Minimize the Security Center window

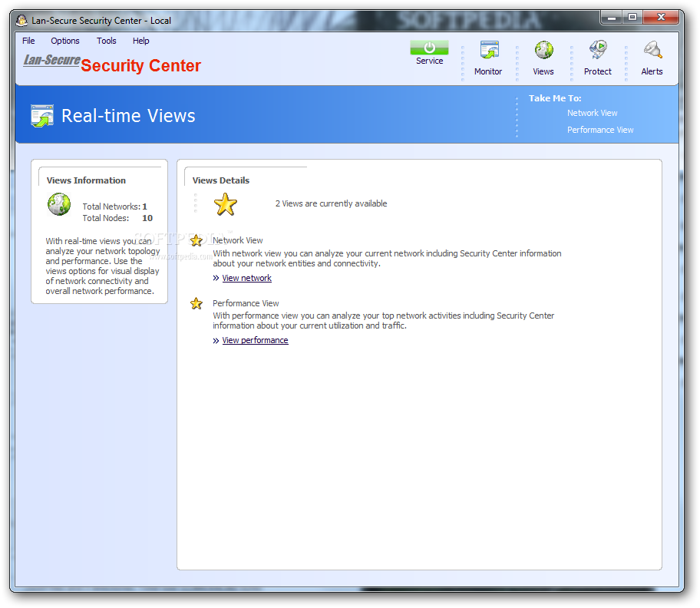click(612, 18)
